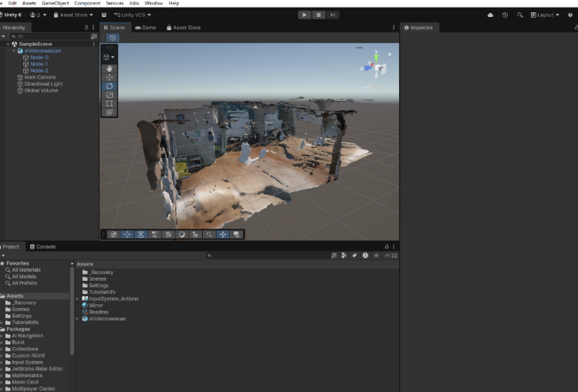
Task: Toggle the Hierarchy panel lock
Action: (86, 28)
